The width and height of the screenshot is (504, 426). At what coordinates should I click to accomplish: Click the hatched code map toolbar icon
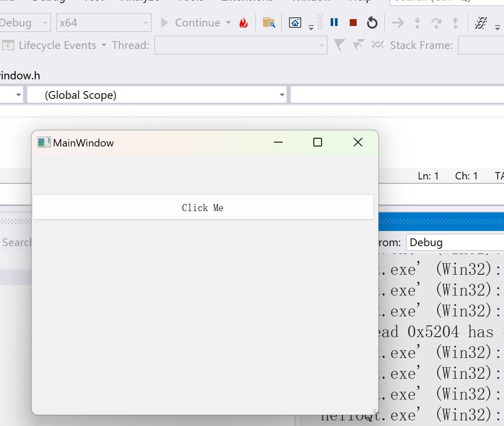(481, 23)
